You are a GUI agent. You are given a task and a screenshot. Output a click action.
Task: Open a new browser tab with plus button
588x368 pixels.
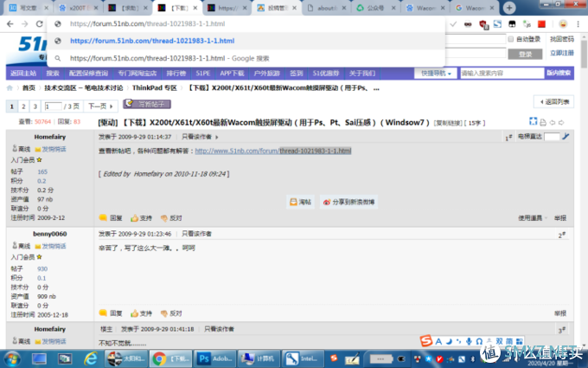(x=508, y=8)
